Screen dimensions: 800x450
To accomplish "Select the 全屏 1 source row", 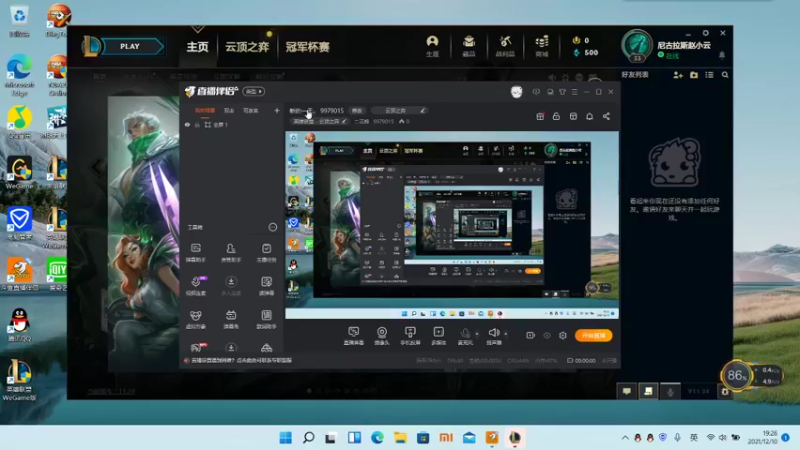I will point(232,124).
